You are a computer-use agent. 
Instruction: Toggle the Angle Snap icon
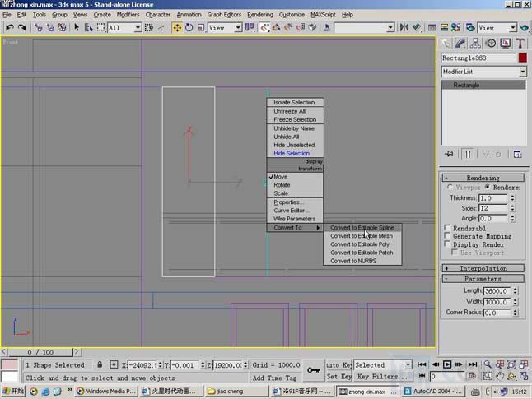(276, 27)
